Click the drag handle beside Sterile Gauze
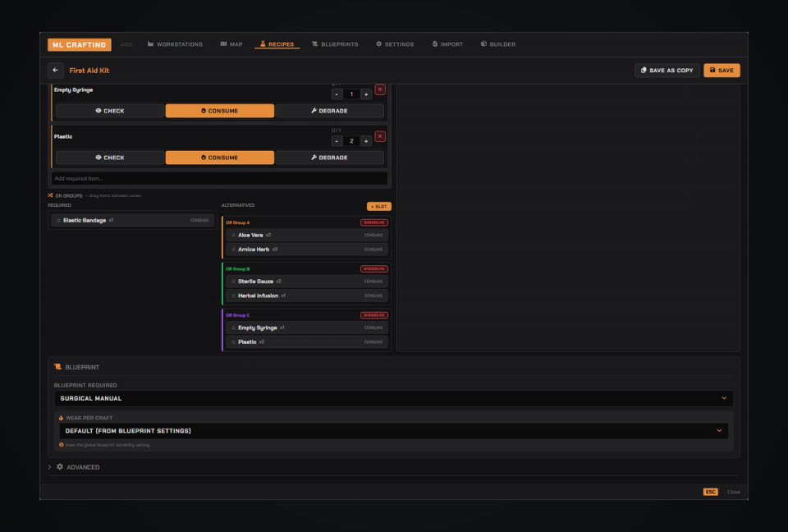Screen dimensions: 788x532 pos(233,281)
